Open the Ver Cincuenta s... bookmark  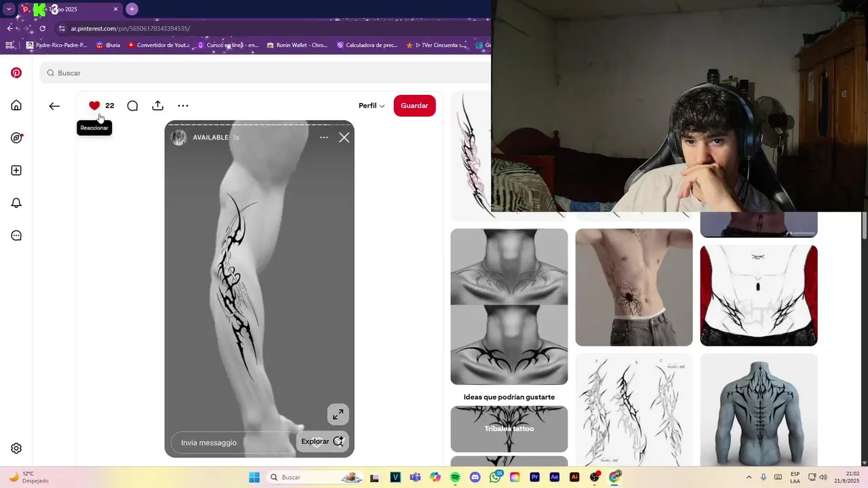(436, 45)
